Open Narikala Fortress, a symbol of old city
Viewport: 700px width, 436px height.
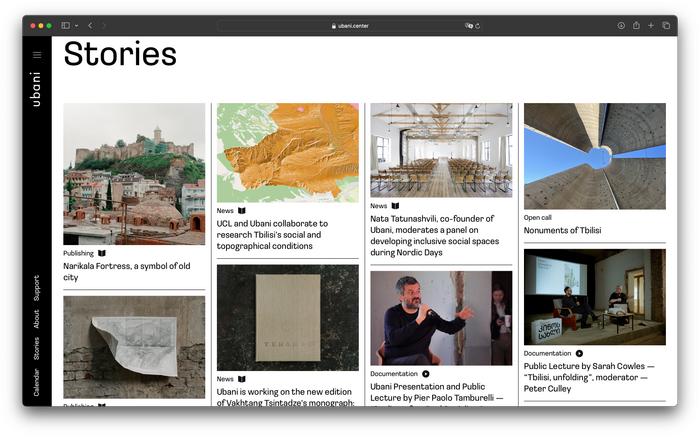pyautogui.click(x=127, y=271)
